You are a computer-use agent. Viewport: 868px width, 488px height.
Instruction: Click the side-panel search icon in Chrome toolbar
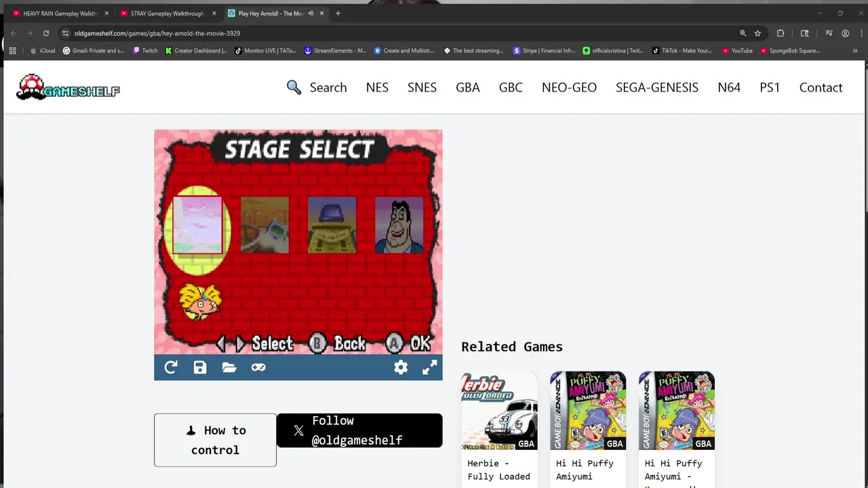coord(805,33)
